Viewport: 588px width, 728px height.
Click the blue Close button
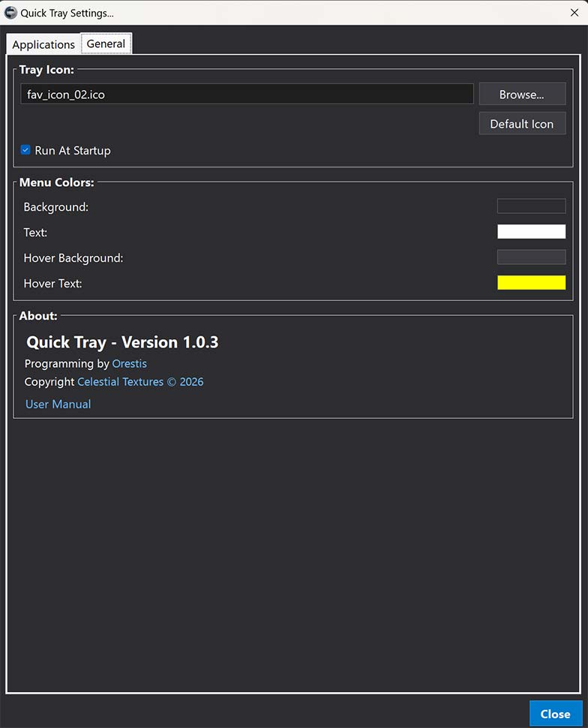coord(556,714)
